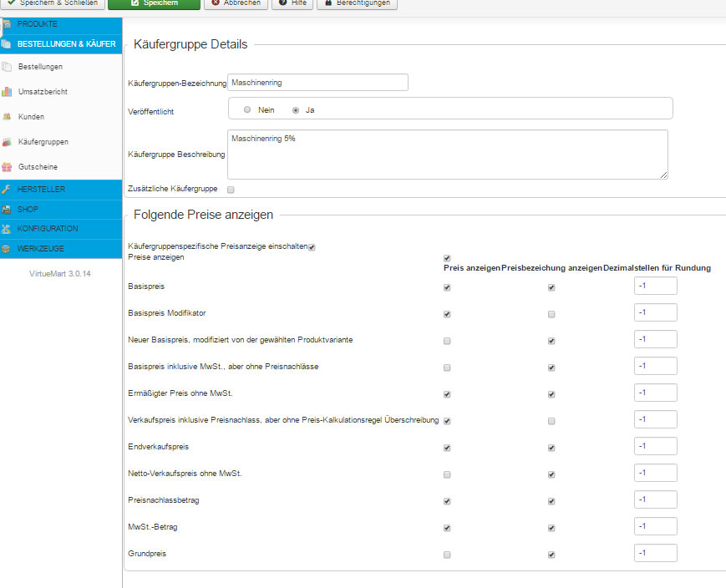Click the Werkzeuge section icon
This screenshot has width=726, height=588.
[x=7, y=249]
